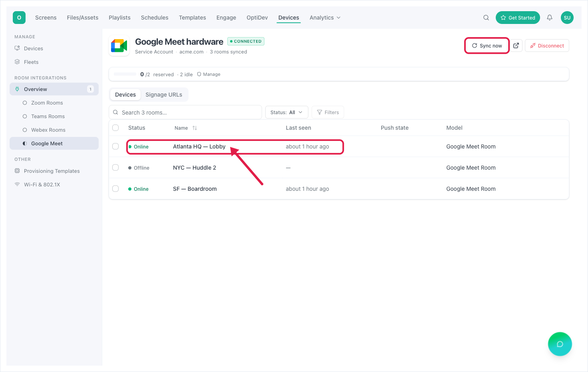The height and width of the screenshot is (372, 588).
Task: Select the Devices sub-tab
Action: (x=125, y=95)
